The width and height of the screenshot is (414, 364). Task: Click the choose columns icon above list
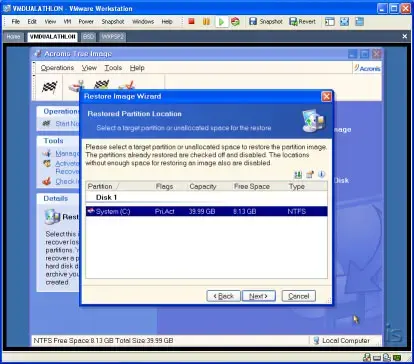310,174
